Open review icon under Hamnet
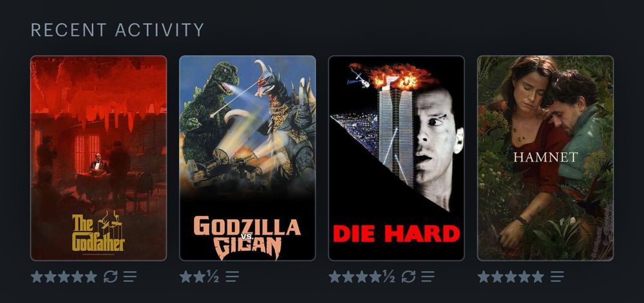The width and height of the screenshot is (644, 303). [557, 277]
